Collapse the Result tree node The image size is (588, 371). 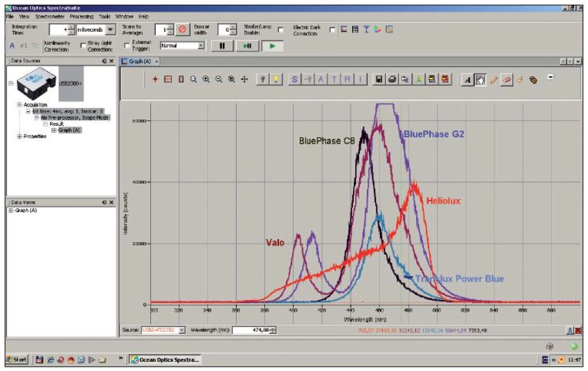(x=45, y=124)
